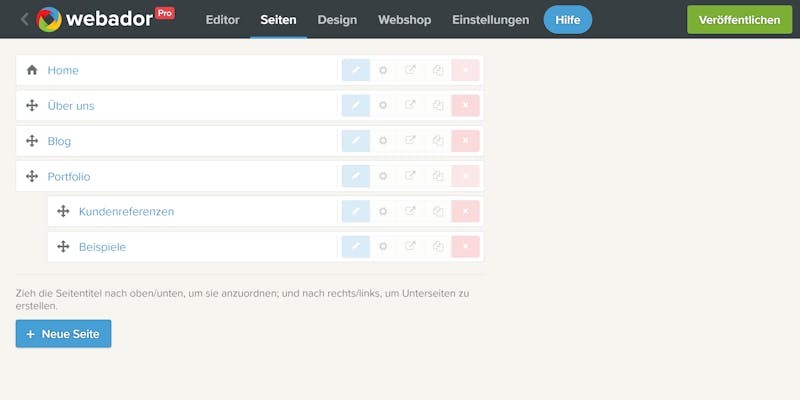Screen dimensions: 800x400
Task: Edit the Home page with the pencil icon
Action: tap(356, 70)
